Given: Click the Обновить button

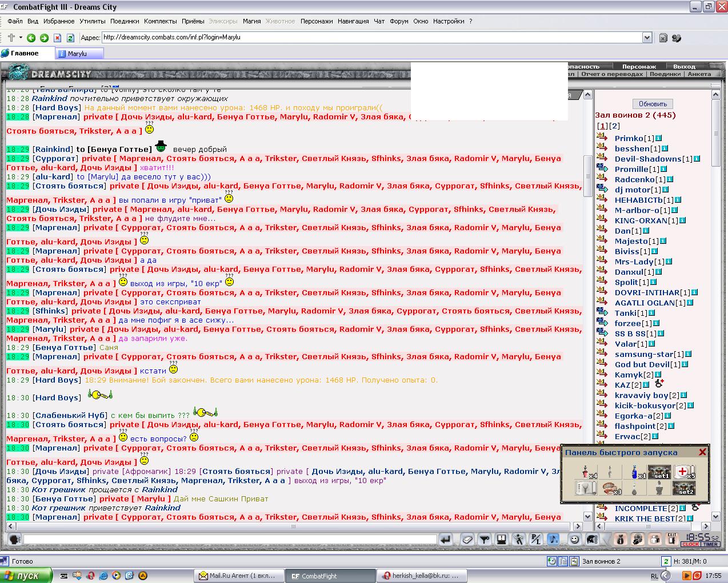Looking at the screenshot, I should [653, 104].
